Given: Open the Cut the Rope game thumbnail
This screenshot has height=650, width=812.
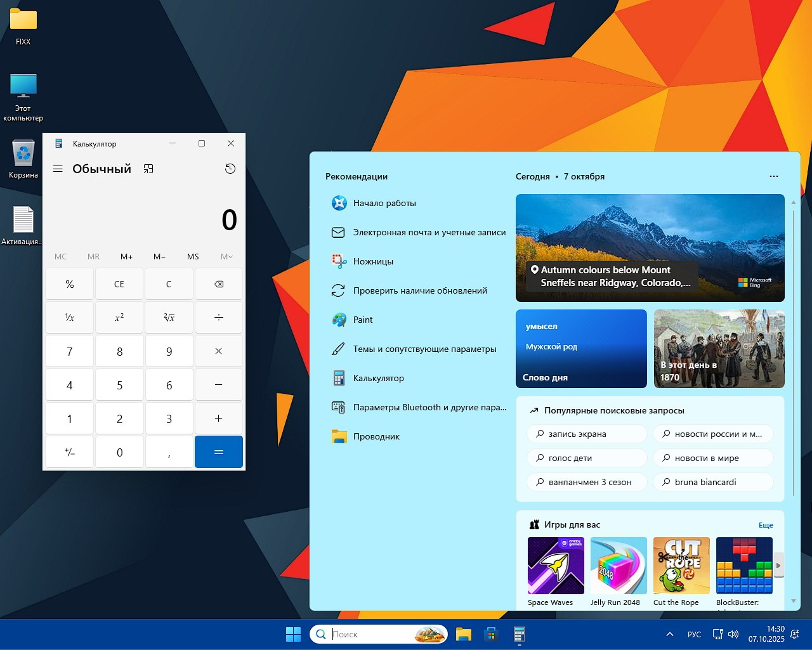Looking at the screenshot, I should pos(681,566).
